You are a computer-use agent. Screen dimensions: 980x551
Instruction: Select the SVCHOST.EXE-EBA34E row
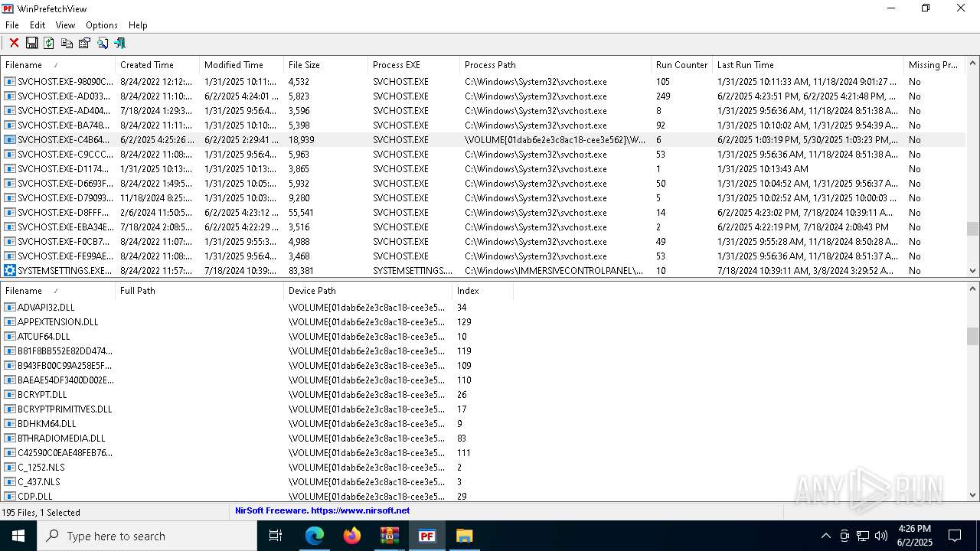point(483,227)
